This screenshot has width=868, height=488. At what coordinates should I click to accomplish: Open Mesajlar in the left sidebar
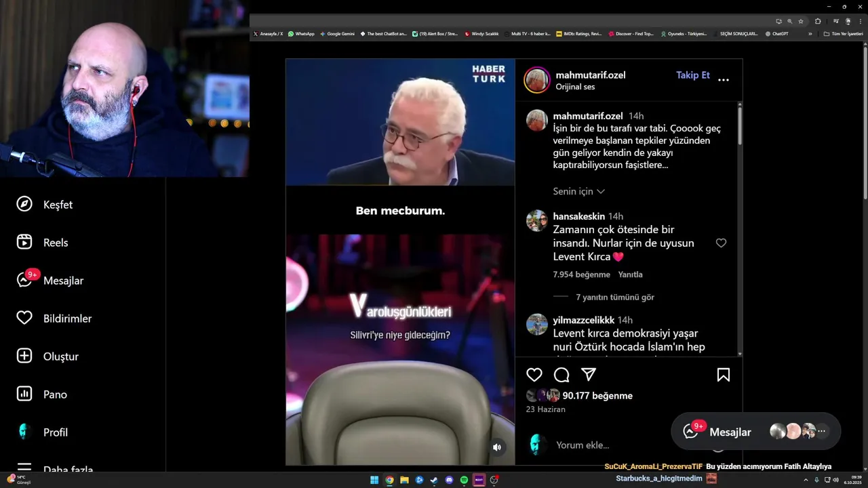(x=50, y=281)
